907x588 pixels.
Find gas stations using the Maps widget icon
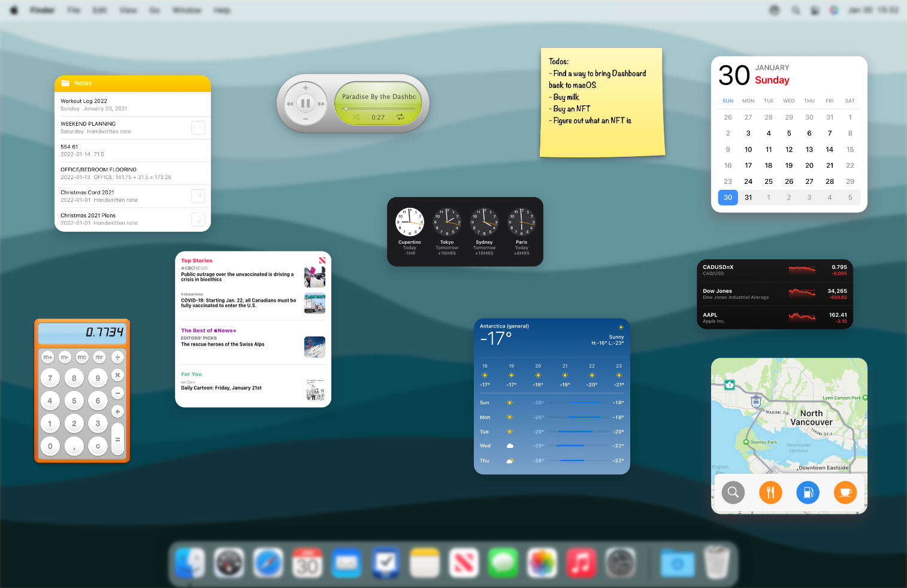click(808, 492)
